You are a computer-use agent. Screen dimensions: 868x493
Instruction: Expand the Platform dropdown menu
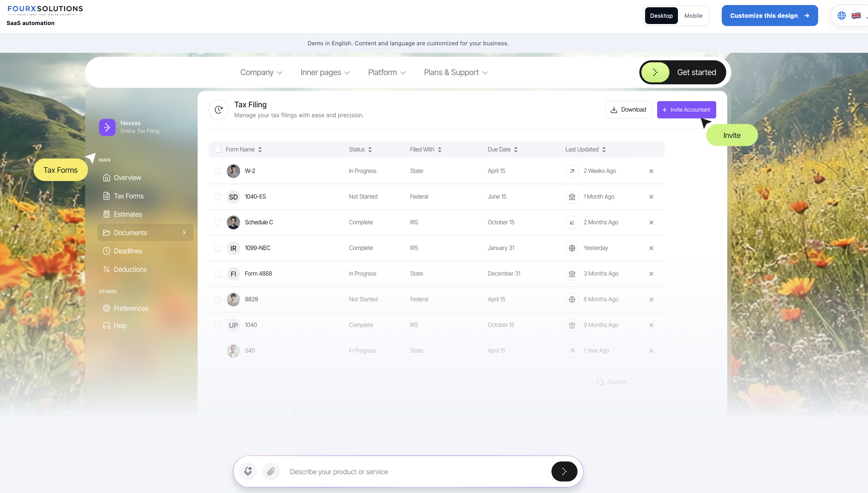point(387,73)
